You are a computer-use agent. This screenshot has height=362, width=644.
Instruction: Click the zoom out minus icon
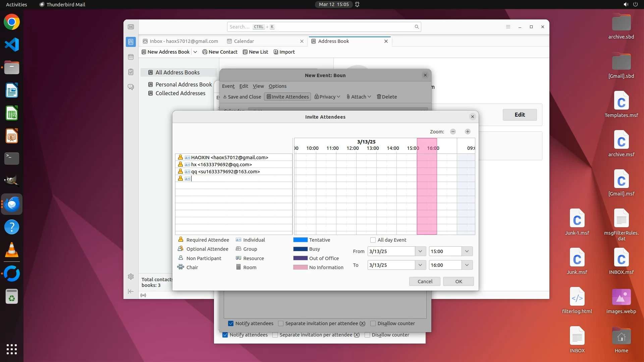[453, 132]
